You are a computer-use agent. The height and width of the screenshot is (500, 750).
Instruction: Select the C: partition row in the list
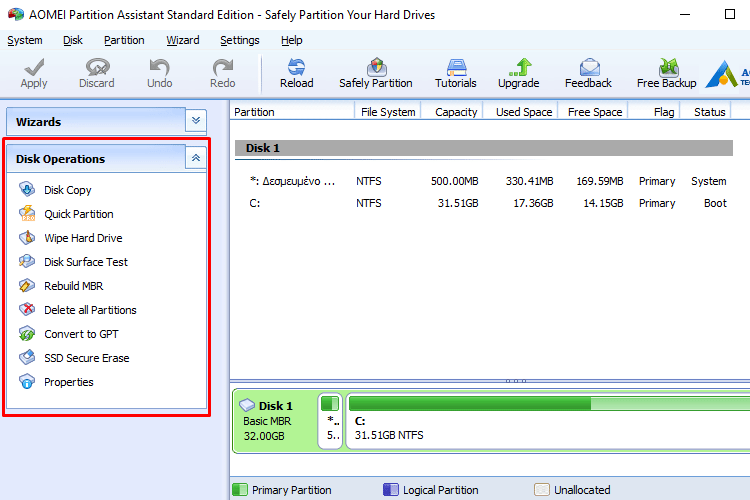click(484, 203)
